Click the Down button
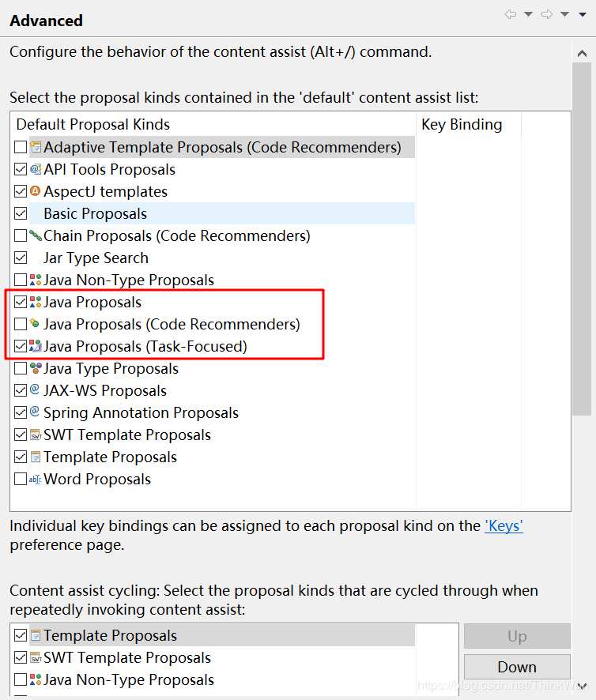Viewport: 596px width, 700px height. click(517, 667)
